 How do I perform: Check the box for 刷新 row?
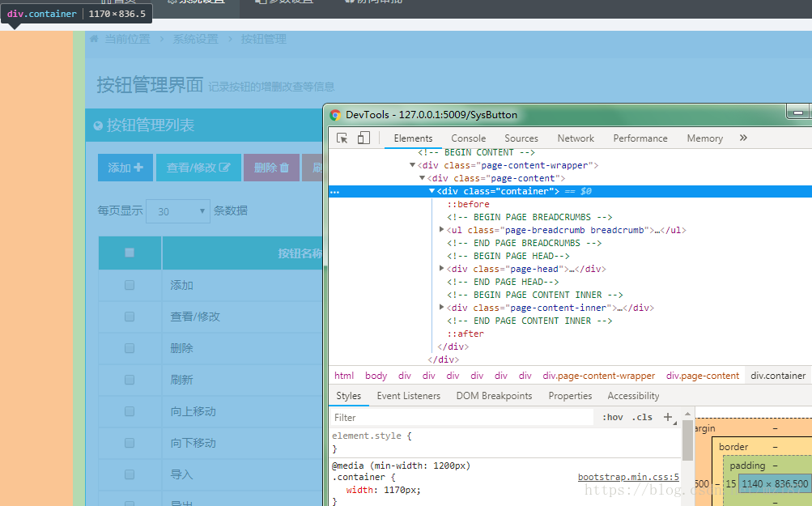(x=130, y=380)
